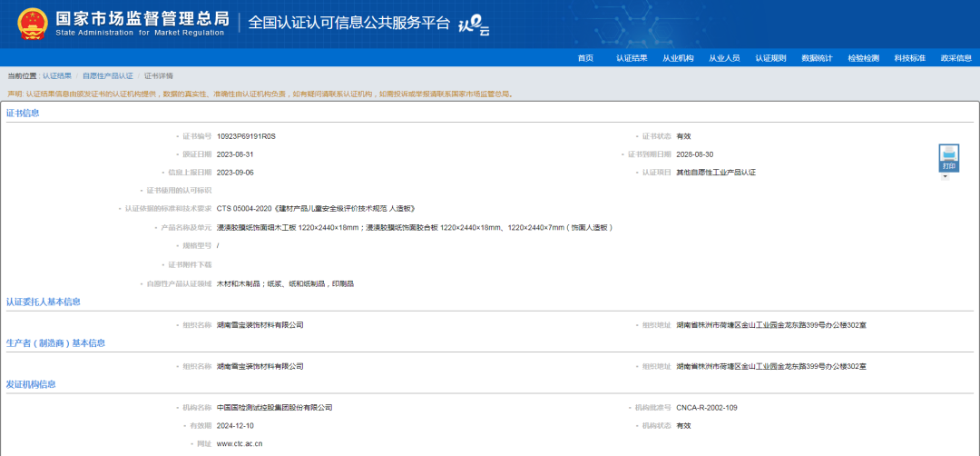980x456 pixels.
Task: Click the www.ctc.ac.cn website link
Action: coord(240,444)
